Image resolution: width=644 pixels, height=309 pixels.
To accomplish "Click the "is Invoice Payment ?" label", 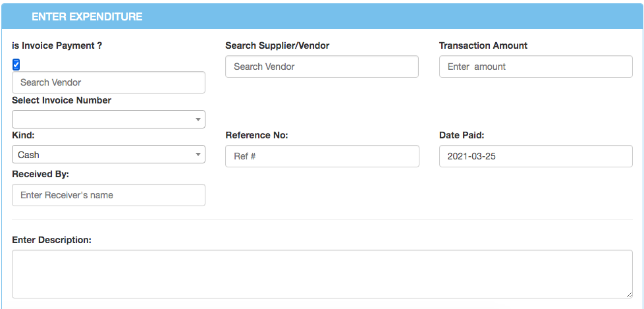I will click(57, 45).
